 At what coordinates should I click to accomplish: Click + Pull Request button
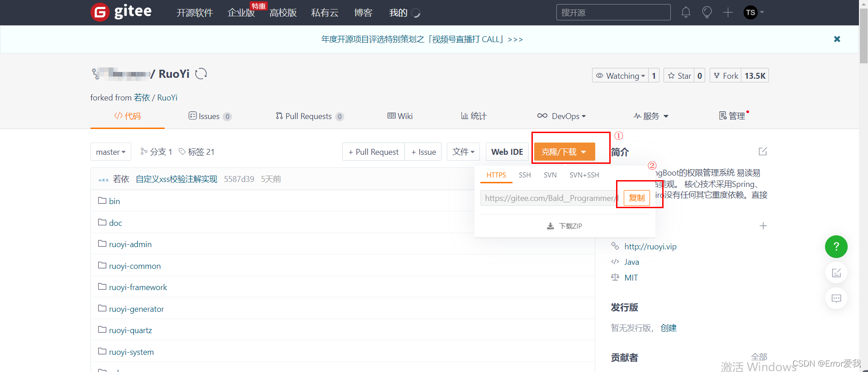tap(374, 152)
